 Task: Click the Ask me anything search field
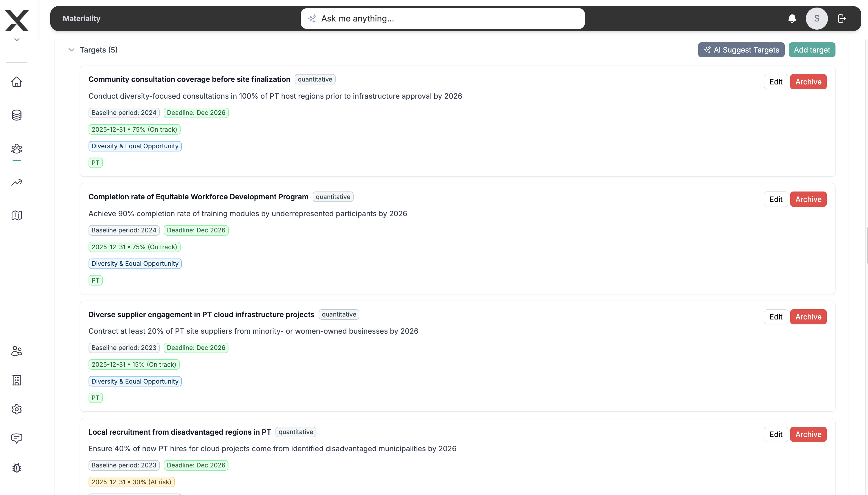442,19
